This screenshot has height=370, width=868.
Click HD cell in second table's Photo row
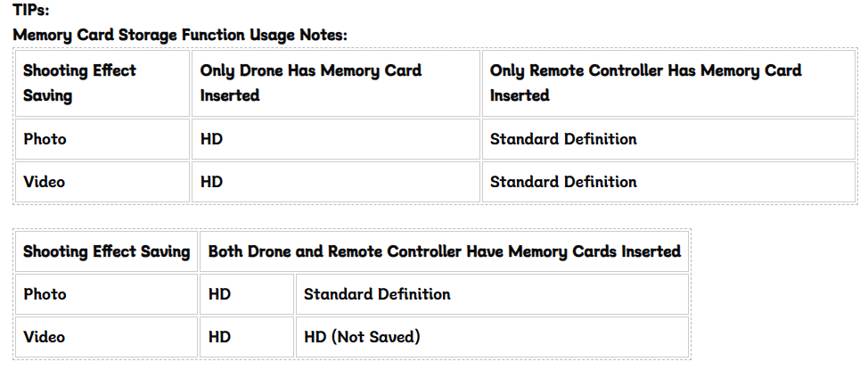click(x=219, y=294)
